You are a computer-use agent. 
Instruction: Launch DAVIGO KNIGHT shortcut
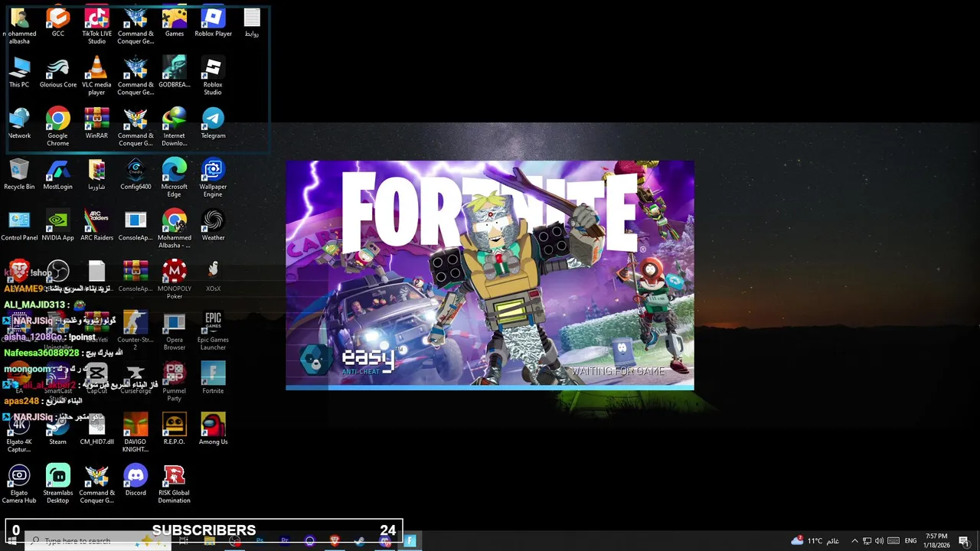coord(136,433)
